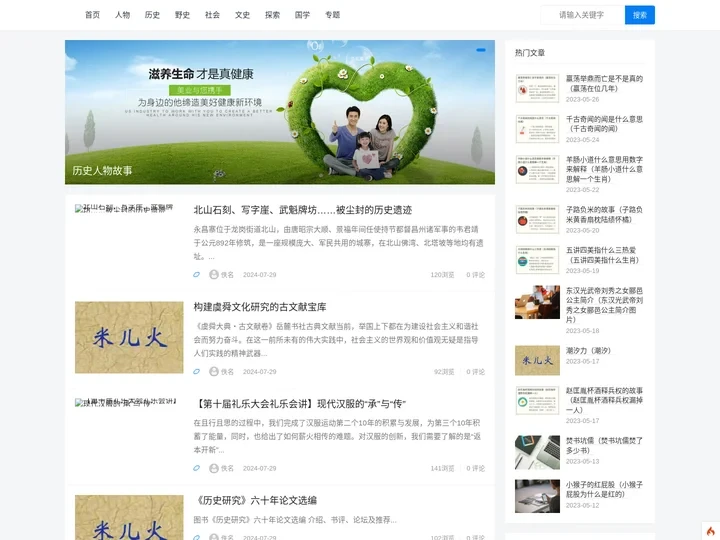
Task: Click broken image of 现代汉服 article
Action: 125,402
